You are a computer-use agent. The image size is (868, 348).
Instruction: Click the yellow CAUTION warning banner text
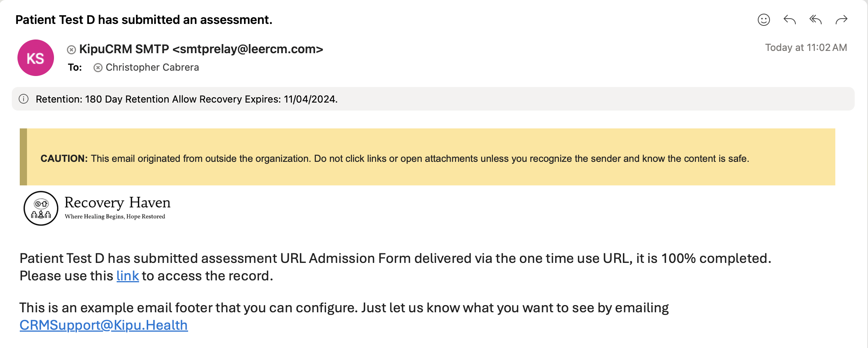click(394, 158)
